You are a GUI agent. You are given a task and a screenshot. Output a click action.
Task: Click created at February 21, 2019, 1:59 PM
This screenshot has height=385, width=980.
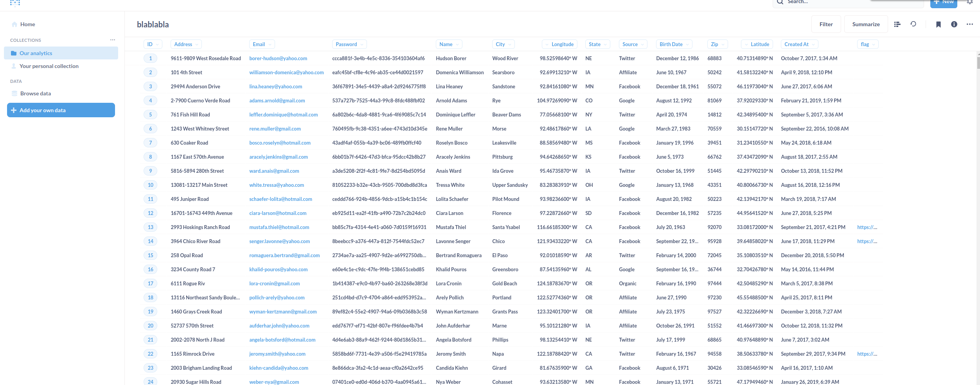(811, 100)
